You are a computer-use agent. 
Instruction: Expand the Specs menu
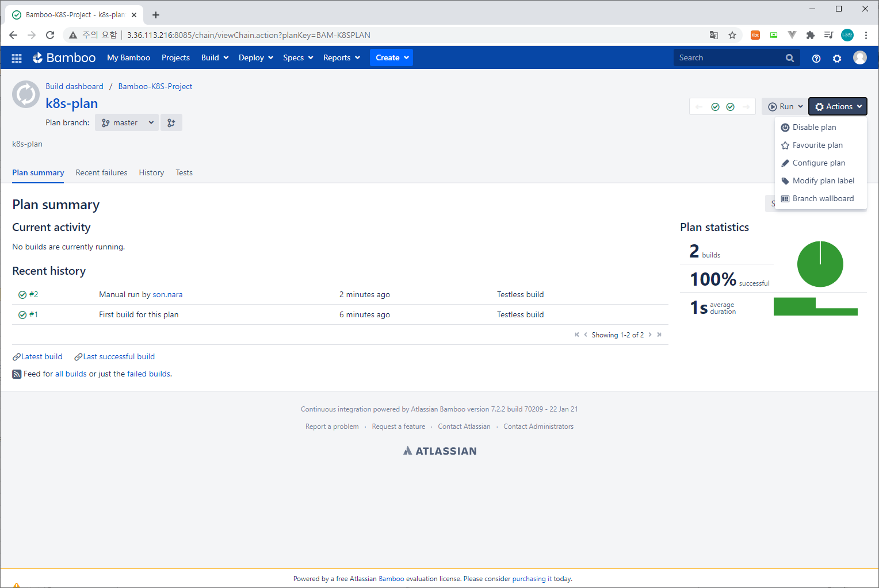point(298,57)
